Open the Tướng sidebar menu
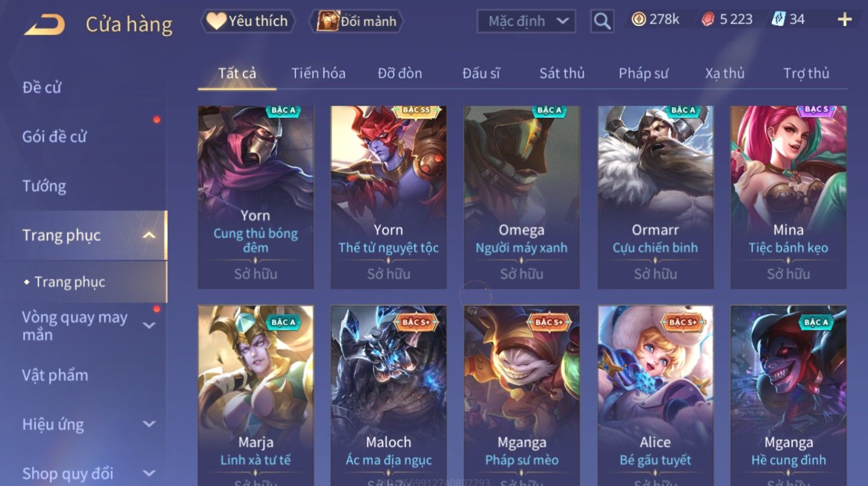Image resolution: width=868 pixels, height=486 pixels. 44,186
